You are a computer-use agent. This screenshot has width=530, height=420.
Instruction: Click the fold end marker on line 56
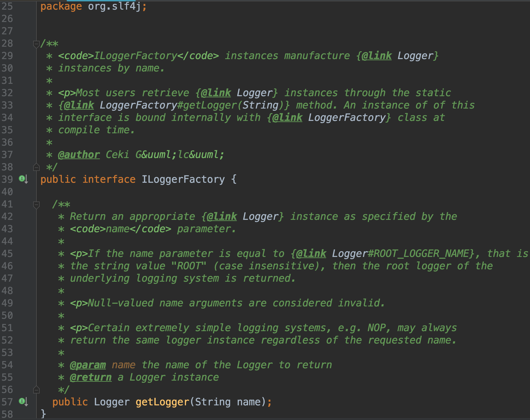point(36,390)
